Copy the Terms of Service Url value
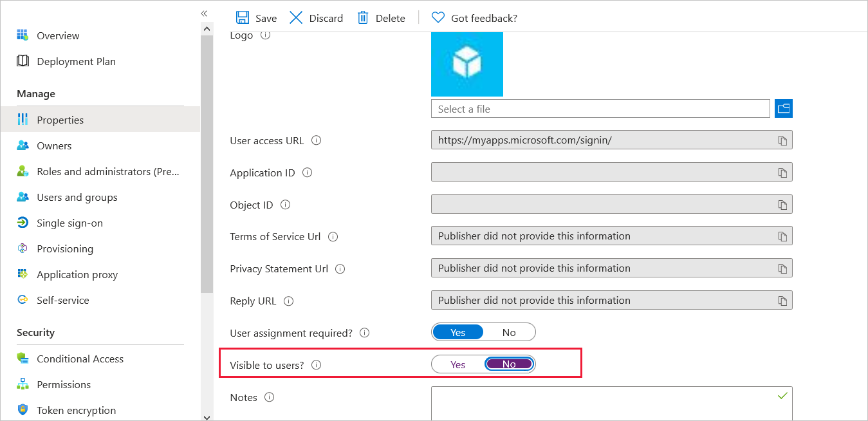The height and width of the screenshot is (421, 868). click(782, 236)
